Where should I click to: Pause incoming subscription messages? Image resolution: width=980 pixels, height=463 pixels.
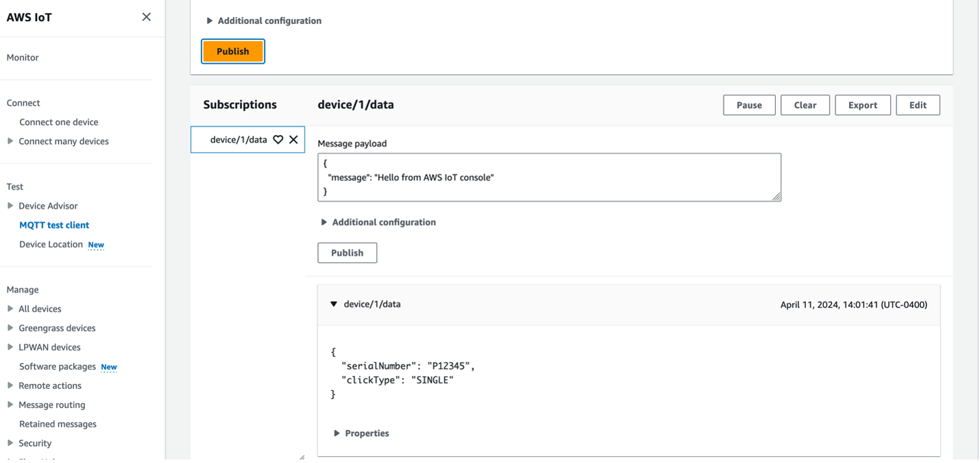749,105
